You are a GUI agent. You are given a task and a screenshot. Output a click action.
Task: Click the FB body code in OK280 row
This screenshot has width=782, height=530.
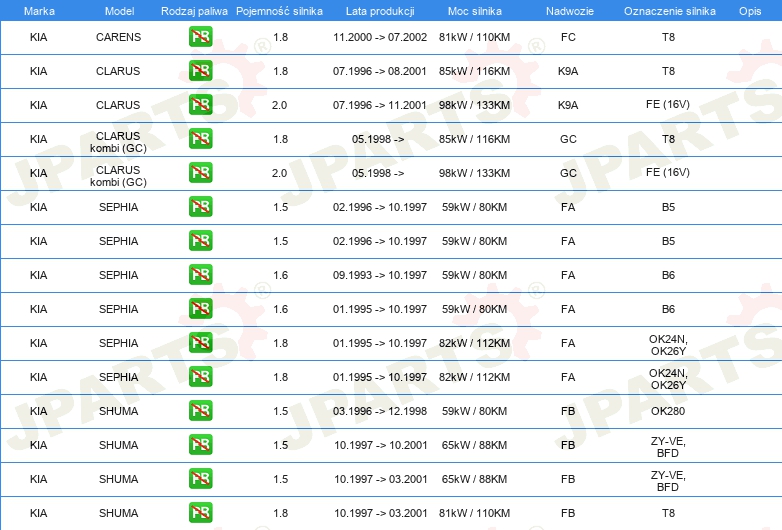click(568, 411)
